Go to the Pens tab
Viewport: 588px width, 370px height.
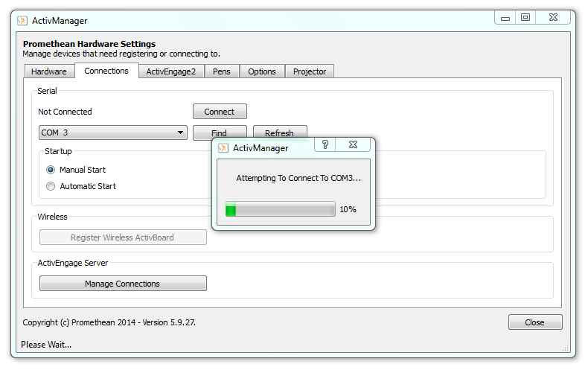[x=222, y=71]
